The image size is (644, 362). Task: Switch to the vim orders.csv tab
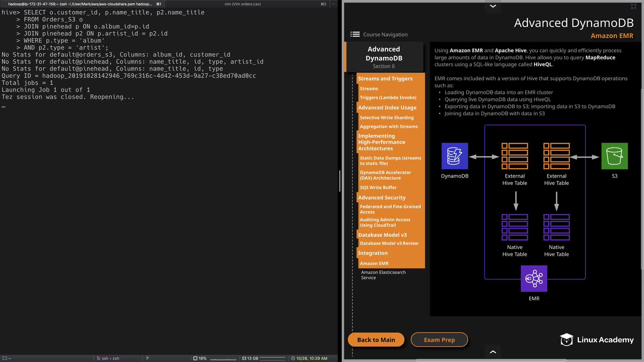coord(243,4)
